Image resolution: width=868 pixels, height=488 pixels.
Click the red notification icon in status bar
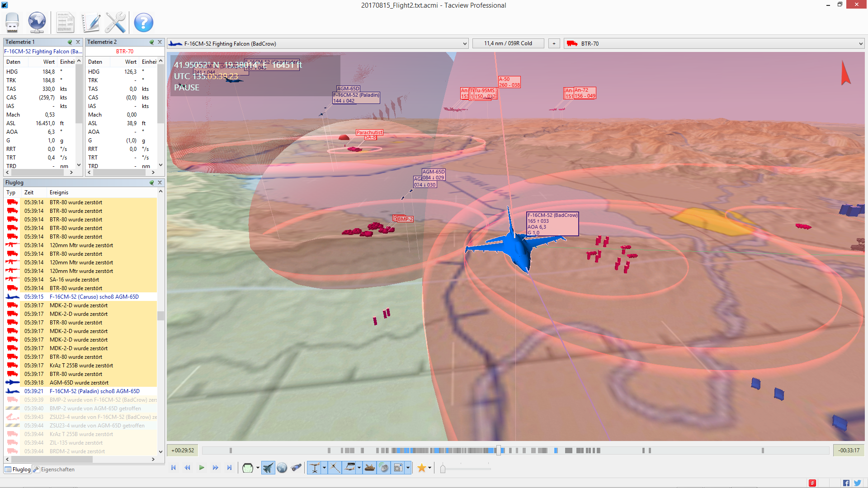[x=812, y=483]
